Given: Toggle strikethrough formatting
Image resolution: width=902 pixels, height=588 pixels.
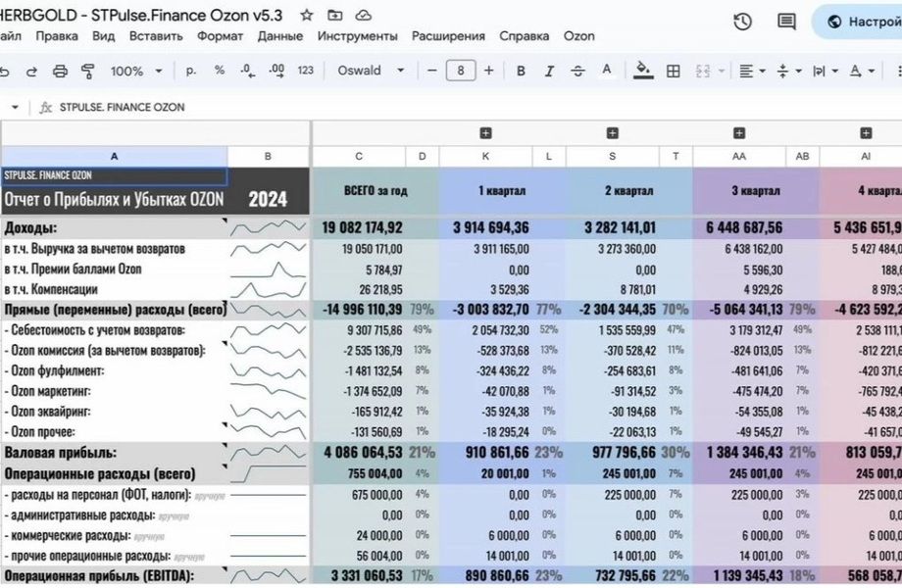Looking at the screenshot, I should 577,71.
